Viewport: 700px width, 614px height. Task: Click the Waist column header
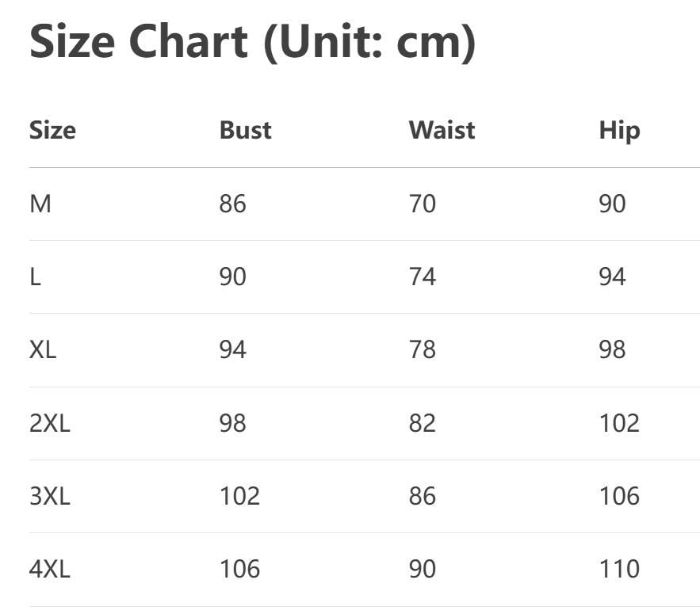tap(442, 130)
